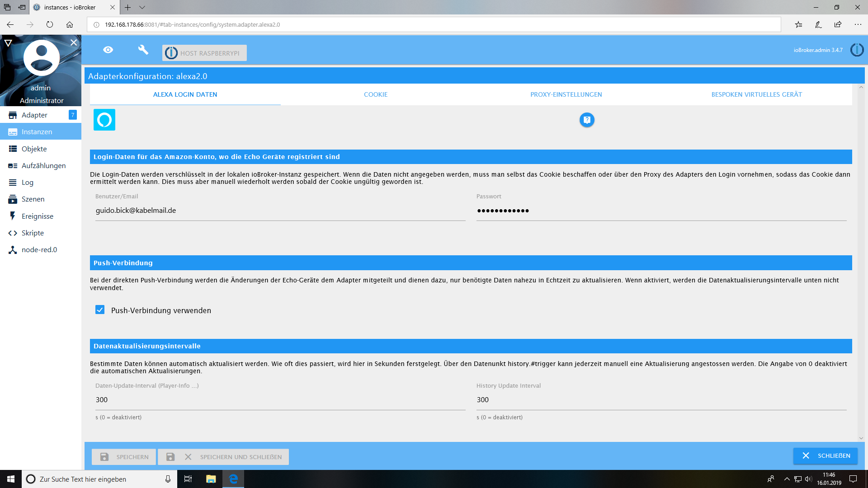The height and width of the screenshot is (488, 868).
Task: Open the tab previews chevron
Action: tap(142, 7)
